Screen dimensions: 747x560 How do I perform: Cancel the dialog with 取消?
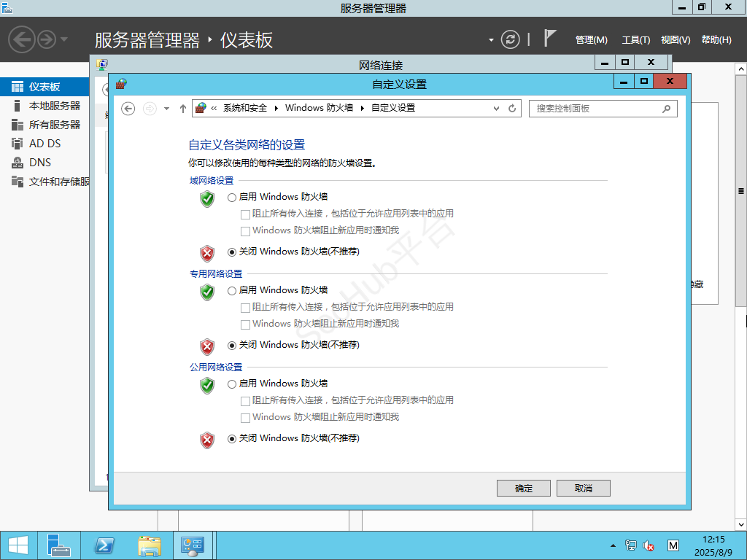[583, 488]
